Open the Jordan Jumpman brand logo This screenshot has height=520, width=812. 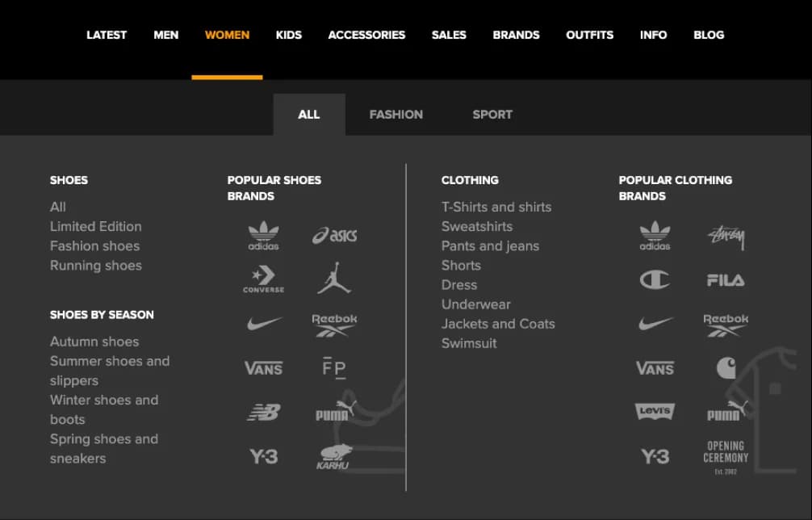(x=334, y=277)
